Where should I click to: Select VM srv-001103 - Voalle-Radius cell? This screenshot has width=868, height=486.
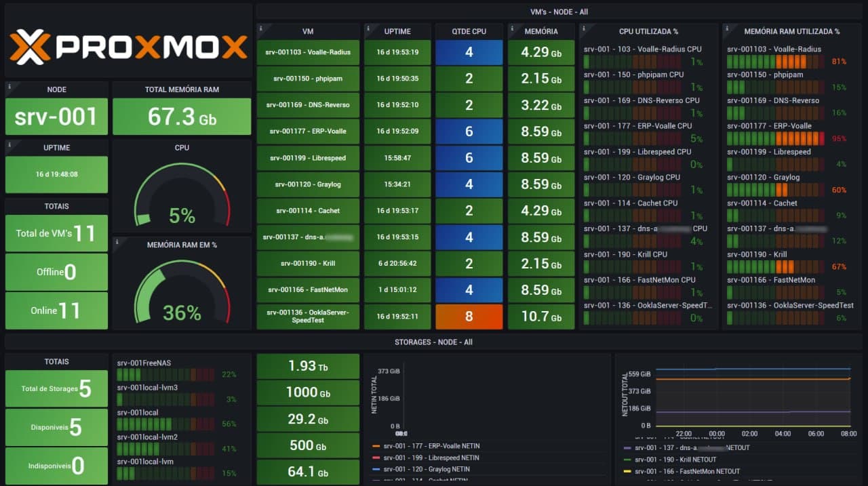pos(308,52)
